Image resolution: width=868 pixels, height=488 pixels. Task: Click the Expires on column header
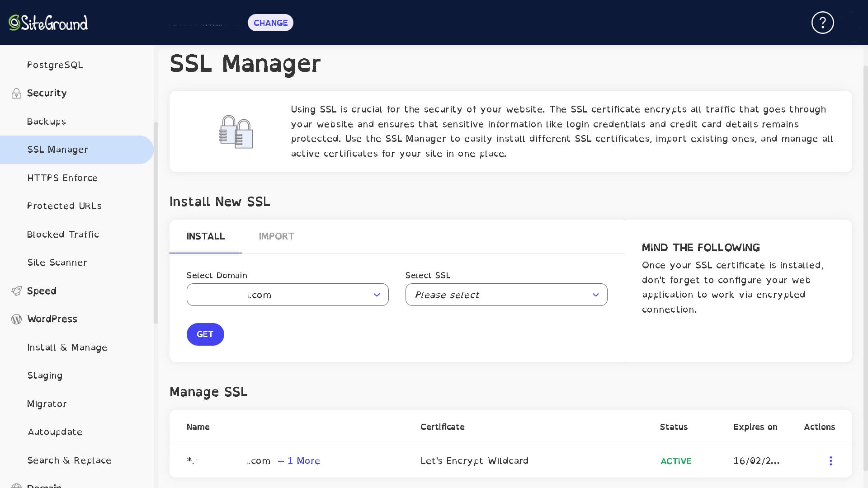pos(755,427)
